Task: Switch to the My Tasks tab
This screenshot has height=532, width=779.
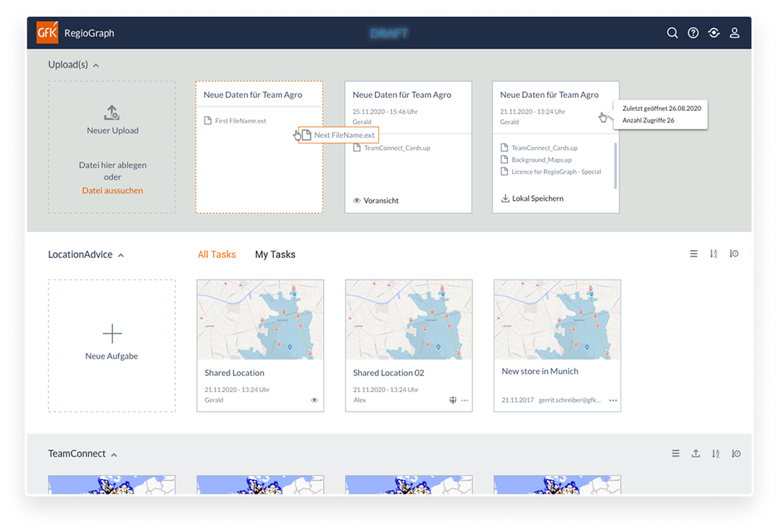Action: tap(275, 254)
